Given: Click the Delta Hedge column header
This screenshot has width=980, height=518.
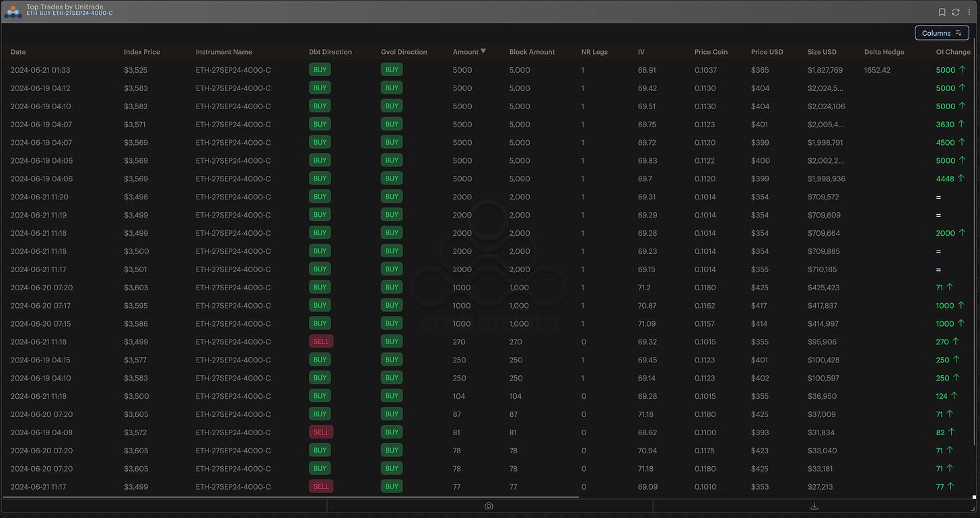Looking at the screenshot, I should [884, 52].
